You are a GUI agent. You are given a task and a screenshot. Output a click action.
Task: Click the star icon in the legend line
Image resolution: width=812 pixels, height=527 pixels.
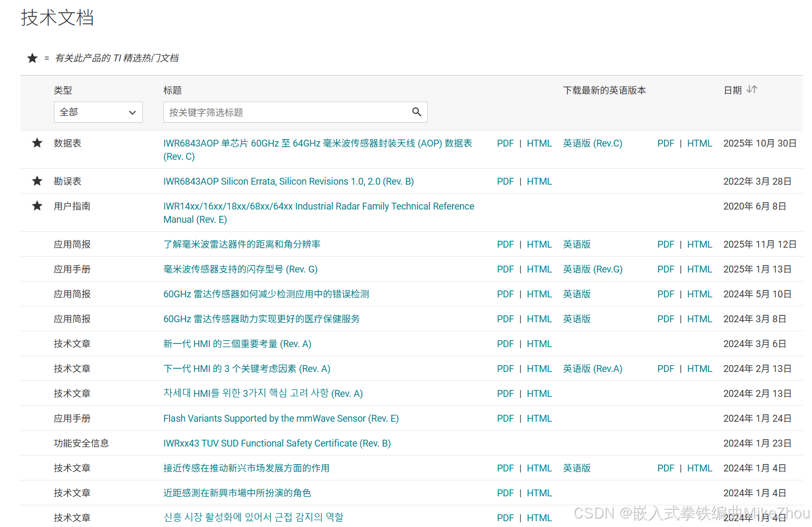32,58
